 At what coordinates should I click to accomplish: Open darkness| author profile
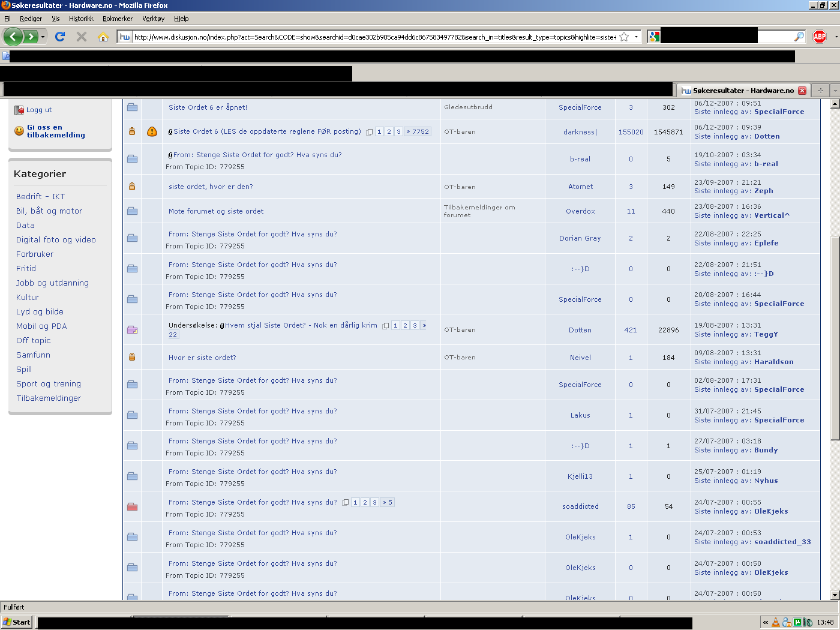point(580,132)
